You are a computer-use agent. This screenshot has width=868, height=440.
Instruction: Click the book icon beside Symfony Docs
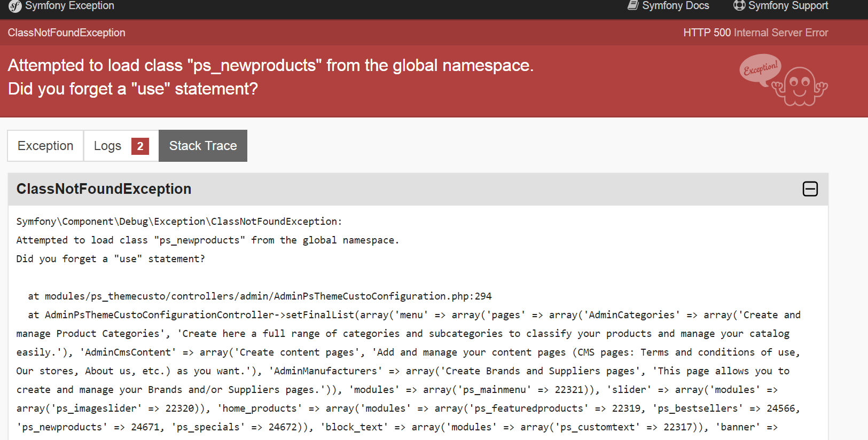coord(633,5)
